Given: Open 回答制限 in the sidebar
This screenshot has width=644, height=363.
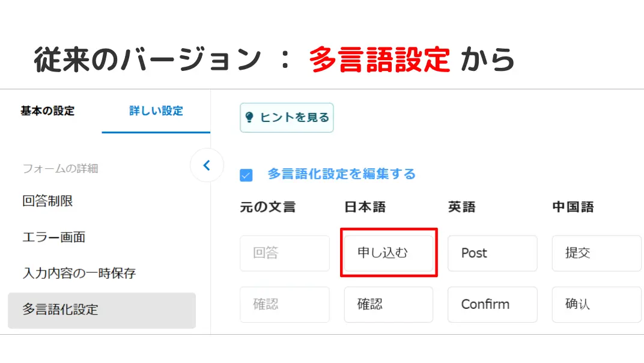Looking at the screenshot, I should (x=47, y=201).
